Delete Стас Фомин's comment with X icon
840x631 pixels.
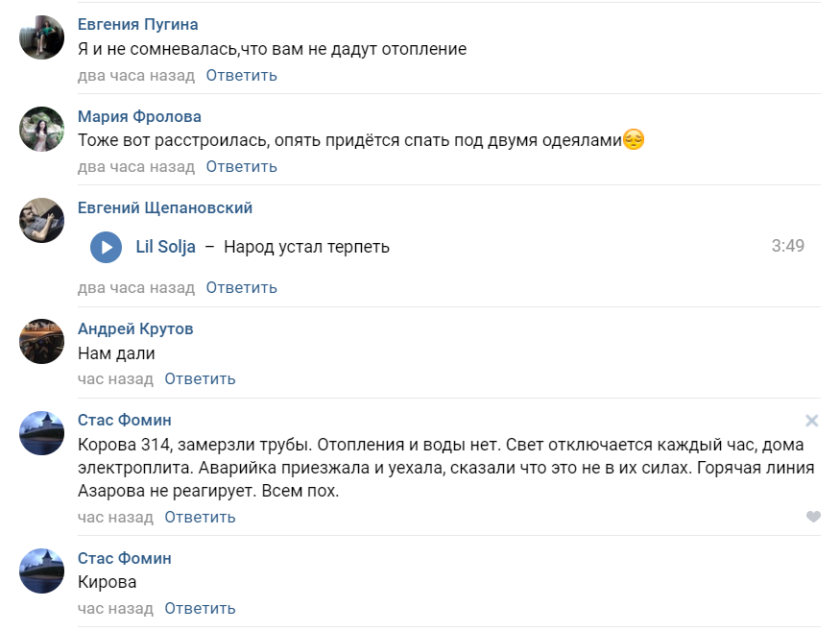tap(811, 421)
